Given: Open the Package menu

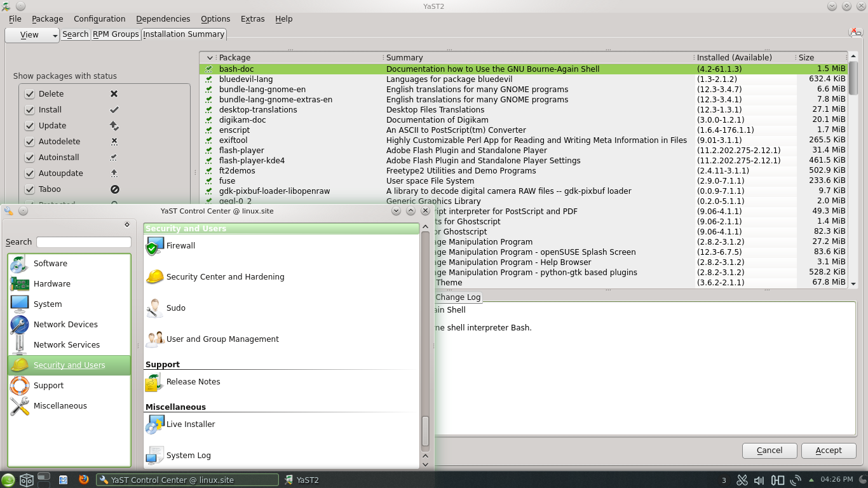Looking at the screenshot, I should 48,19.
